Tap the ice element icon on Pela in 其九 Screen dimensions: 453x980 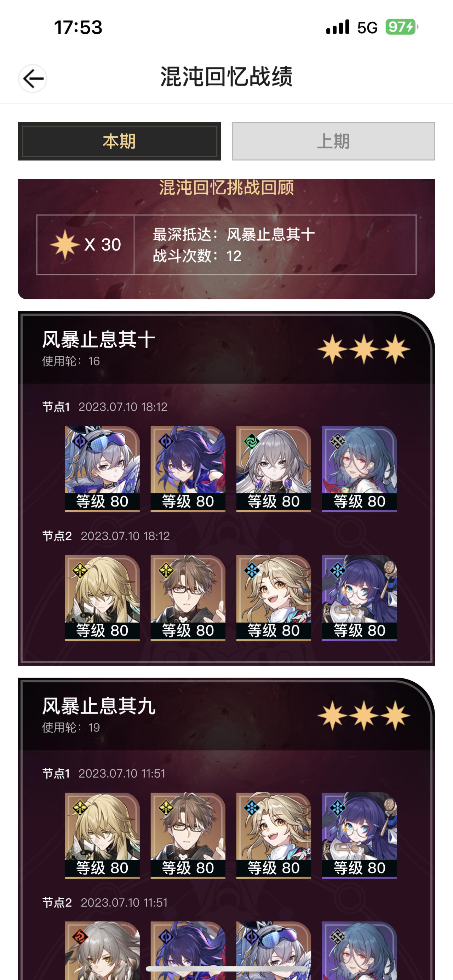(x=337, y=808)
